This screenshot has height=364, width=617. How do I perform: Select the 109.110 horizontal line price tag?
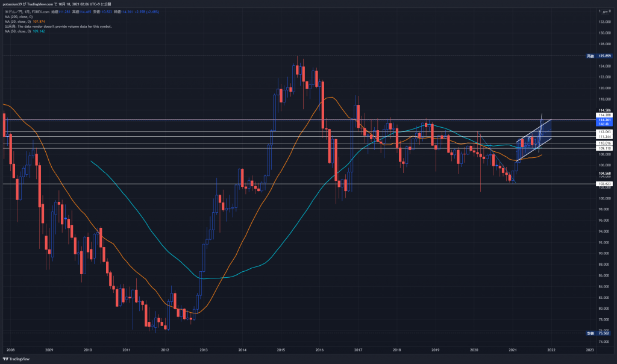[x=604, y=148]
